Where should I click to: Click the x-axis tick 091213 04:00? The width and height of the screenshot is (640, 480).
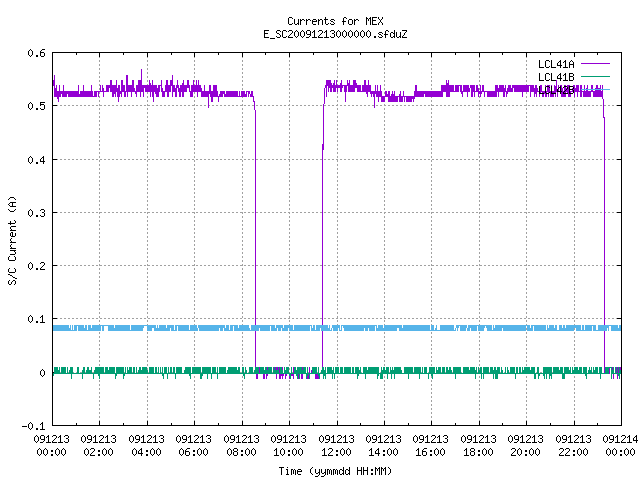(x=146, y=446)
